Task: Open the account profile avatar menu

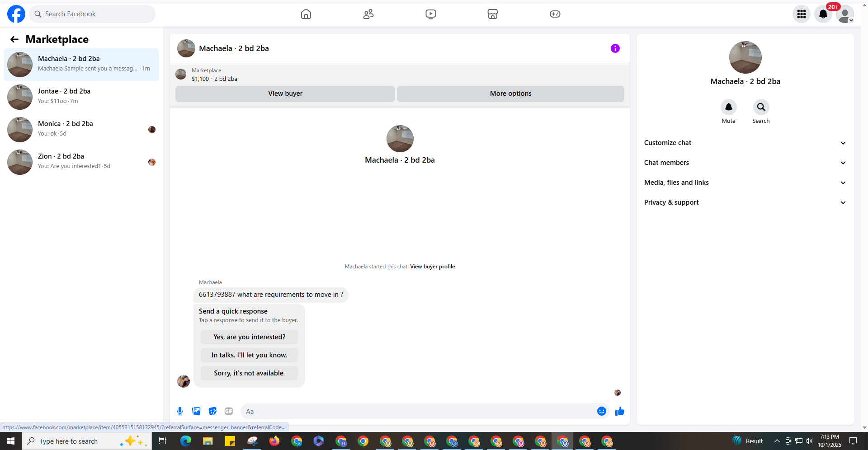Action: click(845, 14)
